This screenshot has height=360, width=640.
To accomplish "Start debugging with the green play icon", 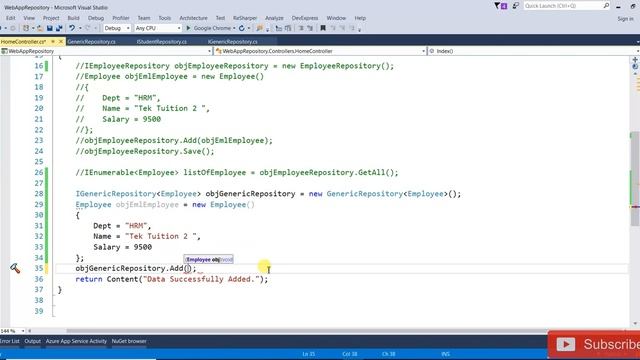I will pyautogui.click(x=188, y=28).
